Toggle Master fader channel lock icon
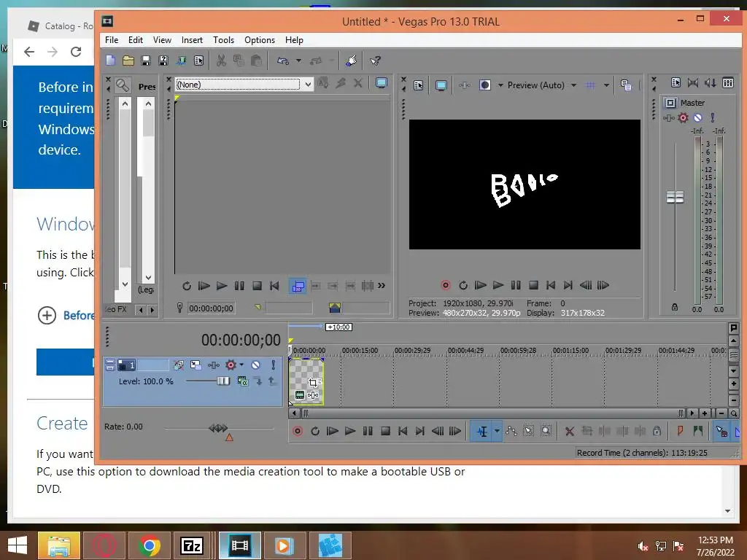Image resolution: width=747 pixels, height=560 pixels. coord(675,308)
